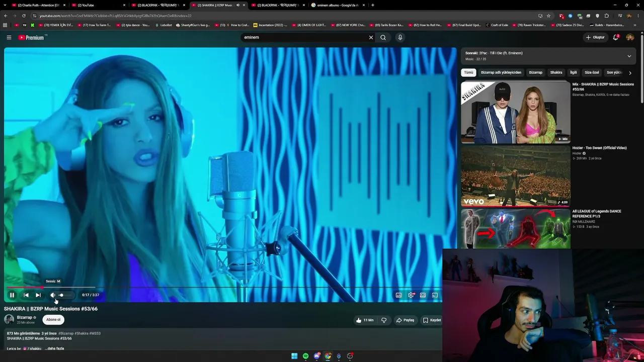Click in the YouTube search box
This screenshot has height=362, width=644.
[304, 37]
